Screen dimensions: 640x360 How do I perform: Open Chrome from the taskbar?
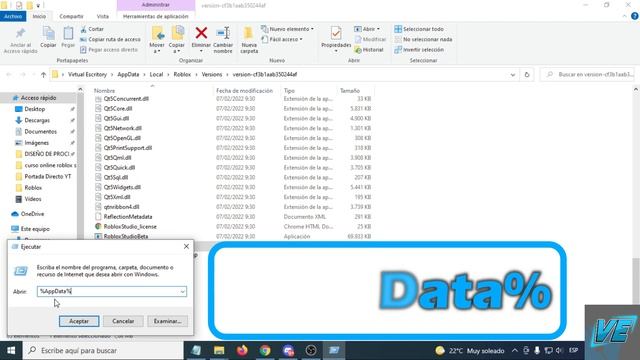[265, 351]
